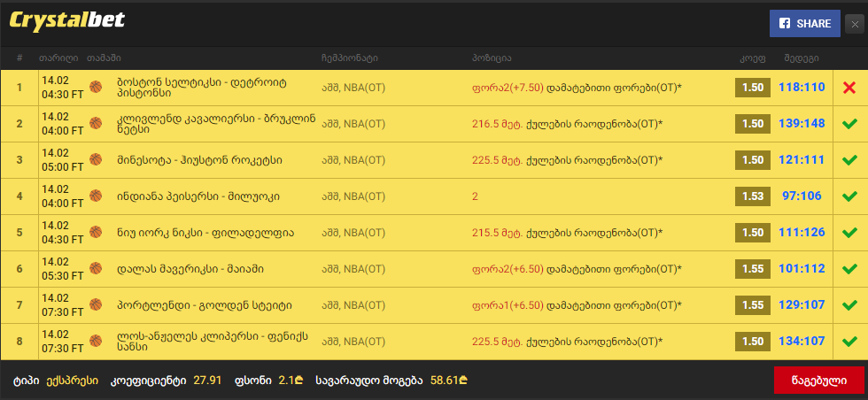Image resolution: width=868 pixels, height=400 pixels.
Task: Click the 1.55 odds box in row 7
Action: point(753,305)
